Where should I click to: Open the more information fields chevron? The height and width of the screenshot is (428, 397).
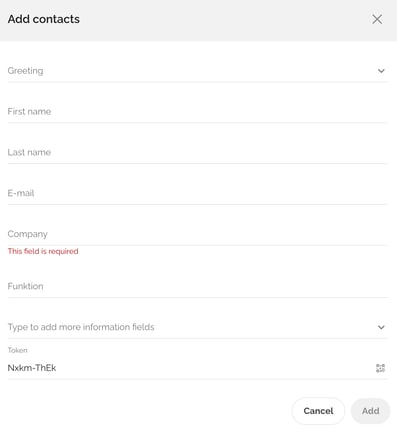click(x=381, y=327)
